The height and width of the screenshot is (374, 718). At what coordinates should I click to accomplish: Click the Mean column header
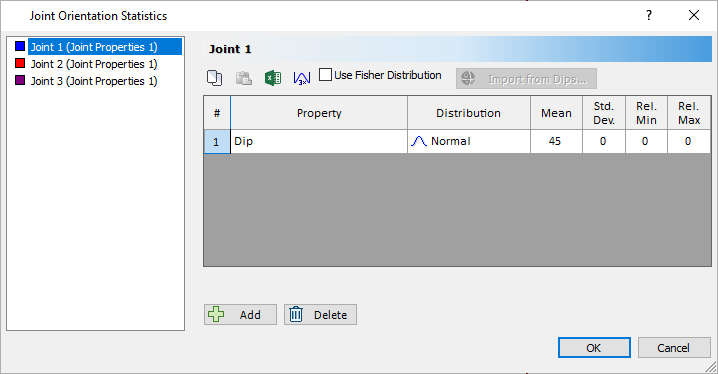pyautogui.click(x=556, y=113)
